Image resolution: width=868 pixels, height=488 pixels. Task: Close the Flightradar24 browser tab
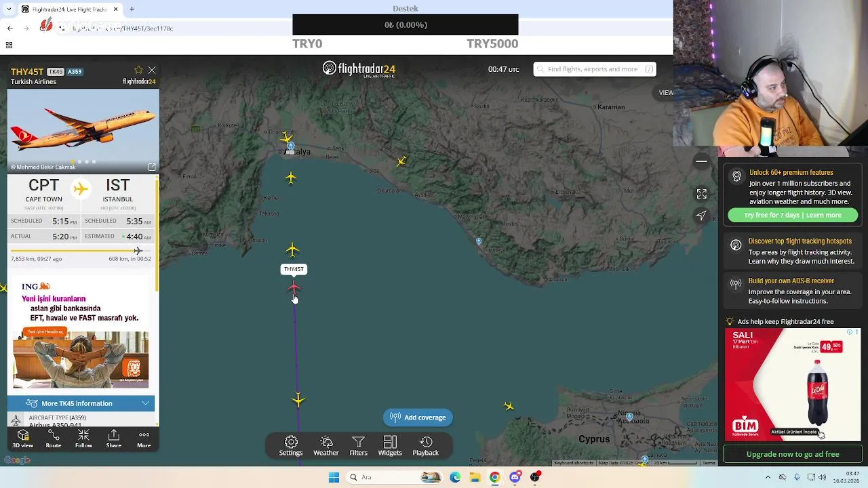(115, 9)
